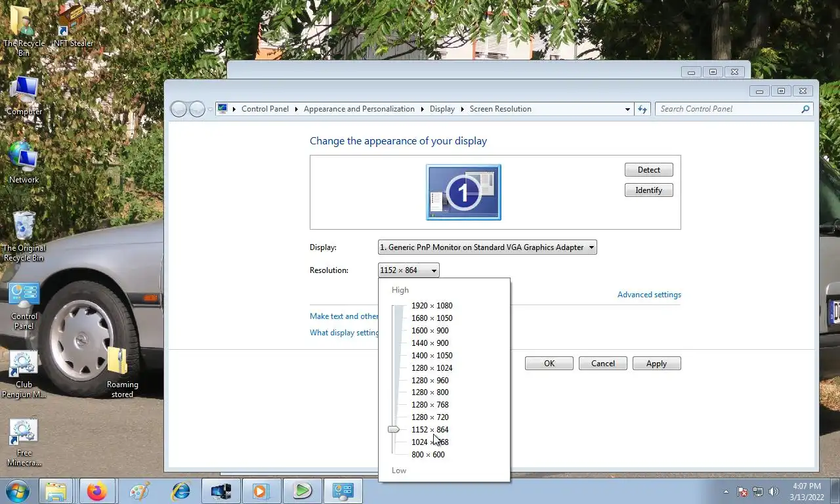Open the Control Panel desktop icon

pyautogui.click(x=24, y=306)
